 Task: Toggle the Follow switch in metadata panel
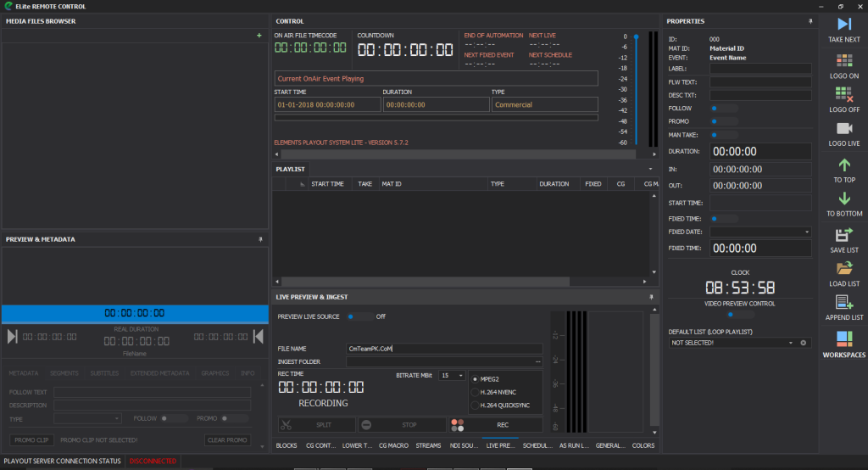174,418
